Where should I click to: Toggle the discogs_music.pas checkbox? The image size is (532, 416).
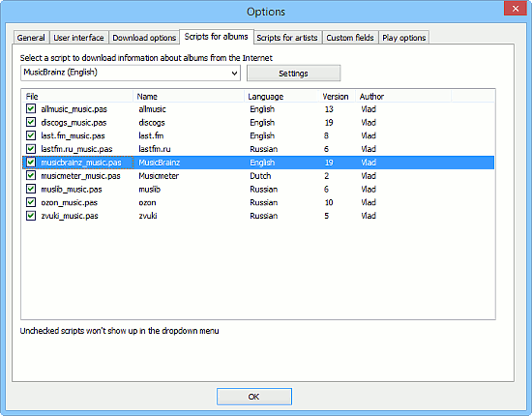31,122
